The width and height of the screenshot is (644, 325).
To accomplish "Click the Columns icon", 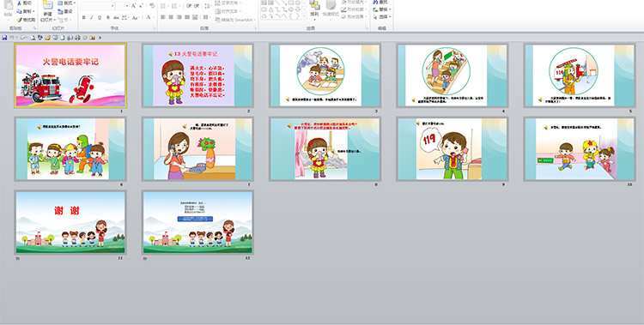I will (206, 17).
